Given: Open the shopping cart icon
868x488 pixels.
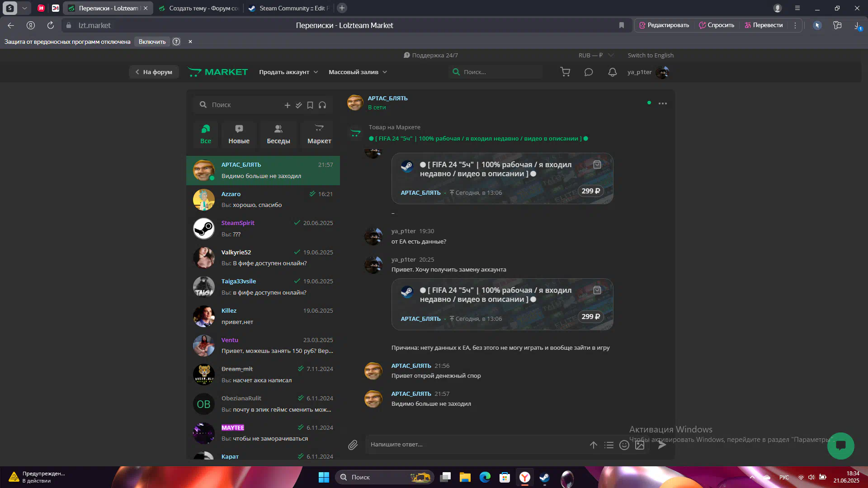Looking at the screenshot, I should pyautogui.click(x=565, y=72).
